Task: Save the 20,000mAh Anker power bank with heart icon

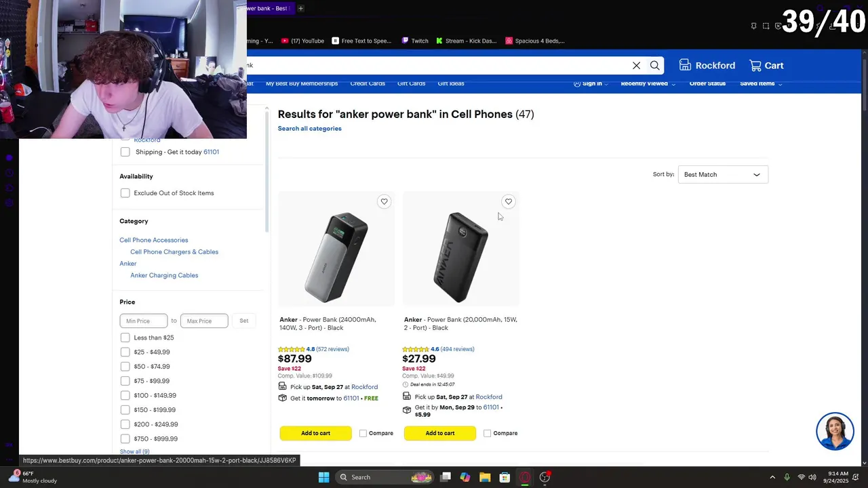Action: (x=509, y=201)
